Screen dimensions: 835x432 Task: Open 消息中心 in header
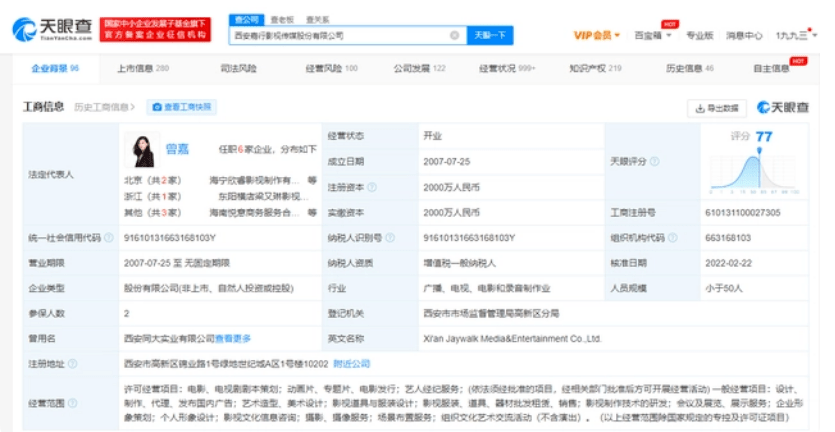point(744,36)
